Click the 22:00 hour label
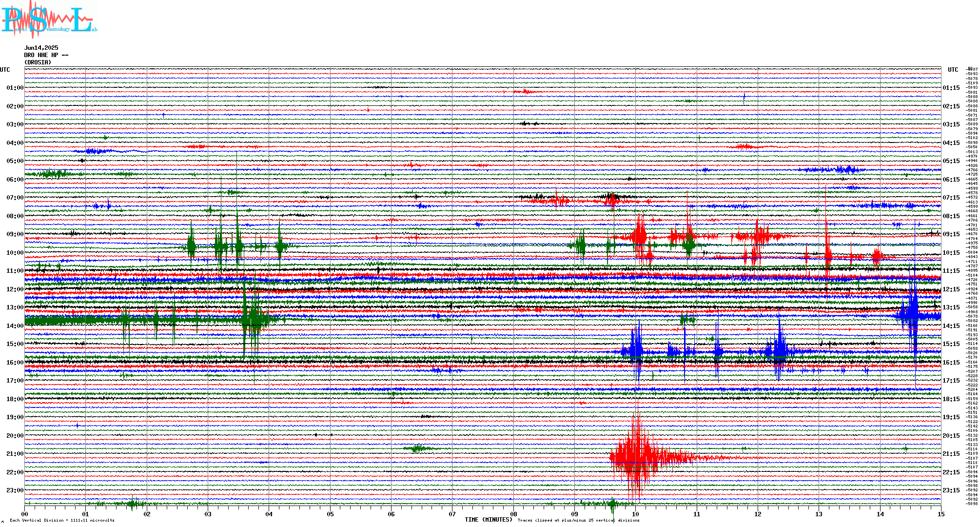 click(15, 472)
